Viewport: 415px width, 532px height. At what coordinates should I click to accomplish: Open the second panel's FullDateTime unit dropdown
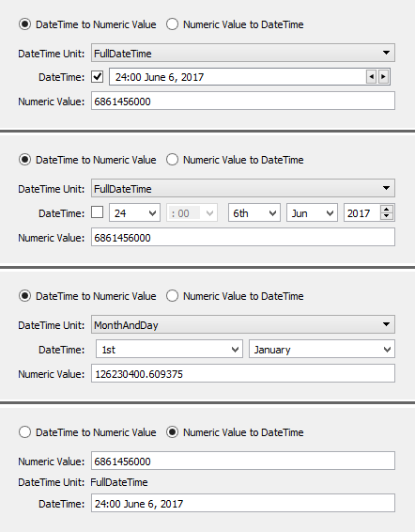[x=243, y=188]
